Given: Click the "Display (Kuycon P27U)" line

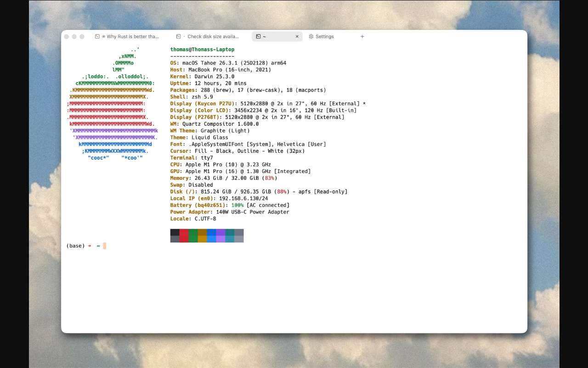Looking at the screenshot, I should coord(268,103).
